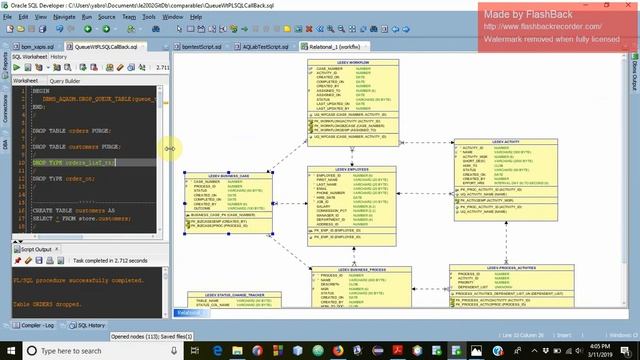Click the worksheet vertical scrollbar
Viewport: 640px width, 360px height.
[160, 159]
